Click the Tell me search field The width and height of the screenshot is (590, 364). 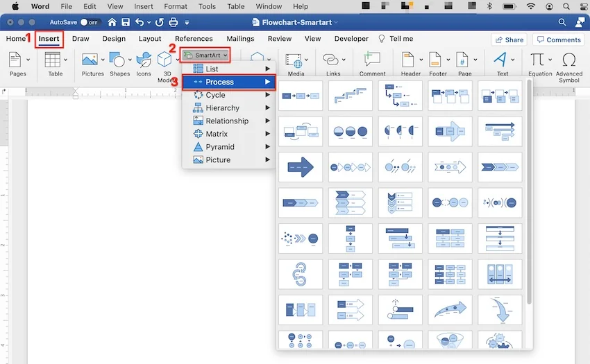coord(396,38)
